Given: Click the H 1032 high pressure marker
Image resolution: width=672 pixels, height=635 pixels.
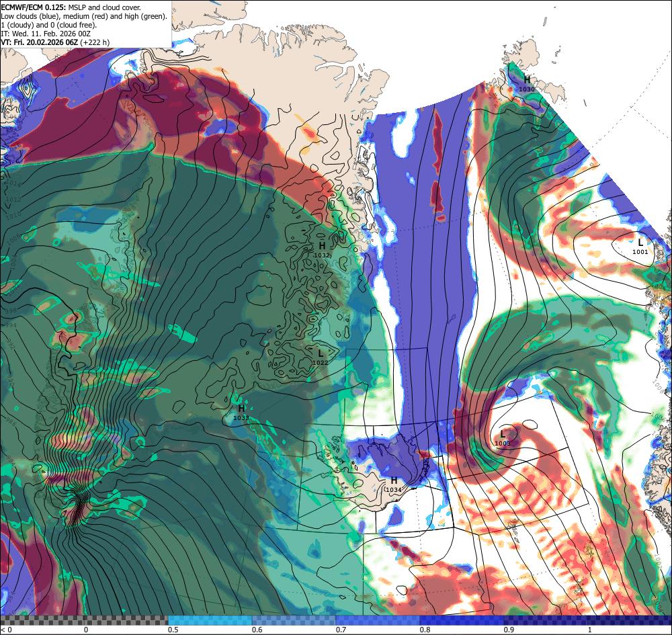Looking at the screenshot, I should (323, 250).
